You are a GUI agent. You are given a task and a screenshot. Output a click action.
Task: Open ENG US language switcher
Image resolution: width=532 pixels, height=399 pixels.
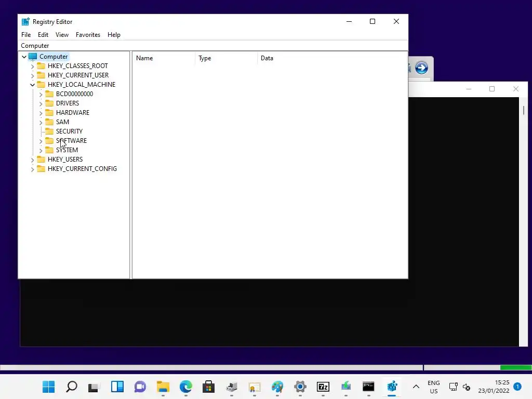click(434, 387)
